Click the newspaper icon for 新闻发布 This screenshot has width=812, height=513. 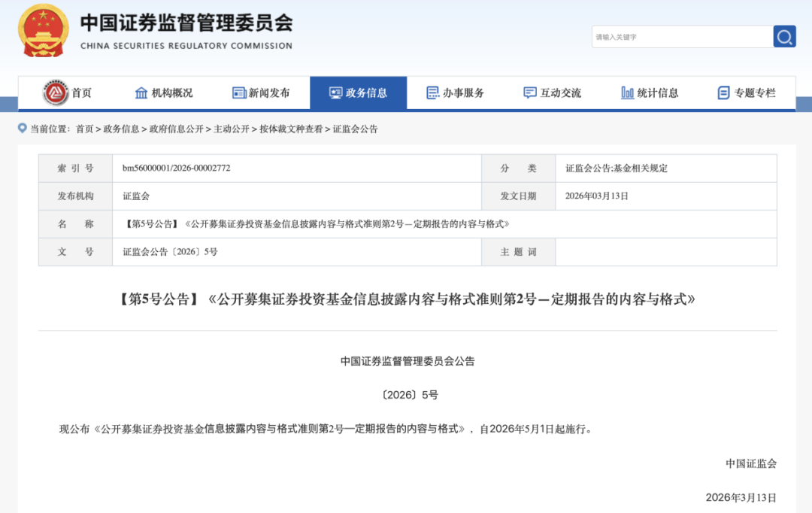pos(239,93)
